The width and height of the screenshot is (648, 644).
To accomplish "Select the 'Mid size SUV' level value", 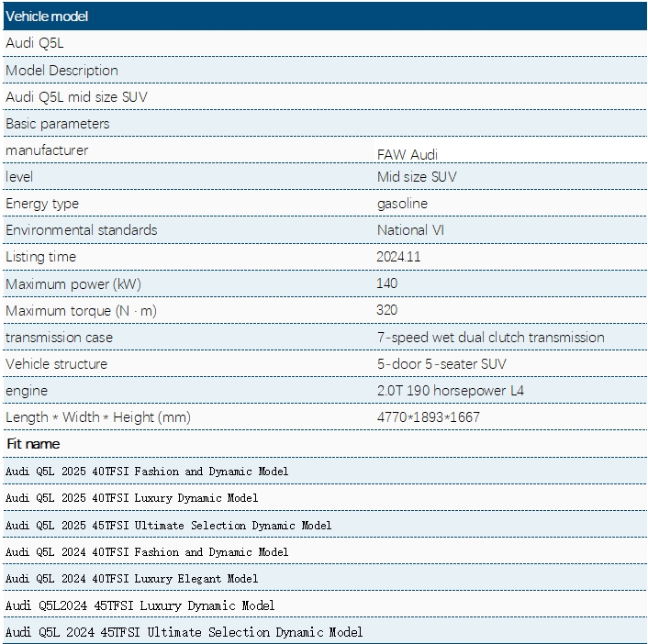I will pyautogui.click(x=417, y=177).
